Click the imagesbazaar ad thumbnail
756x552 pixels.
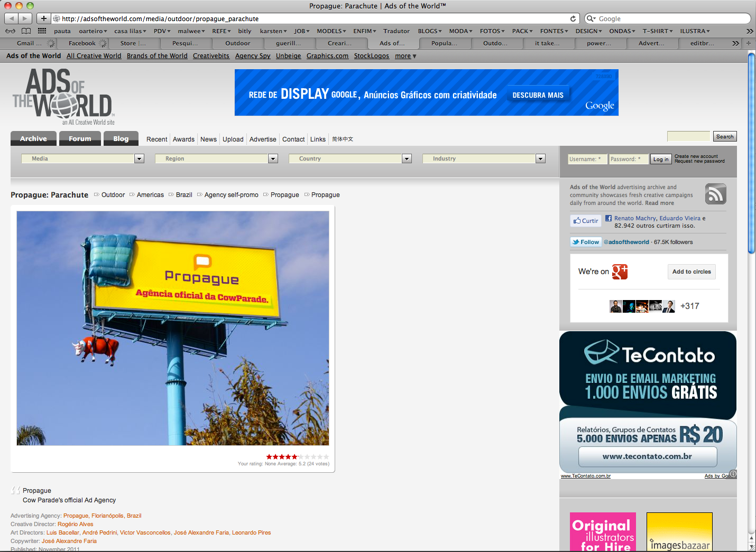tap(679, 532)
